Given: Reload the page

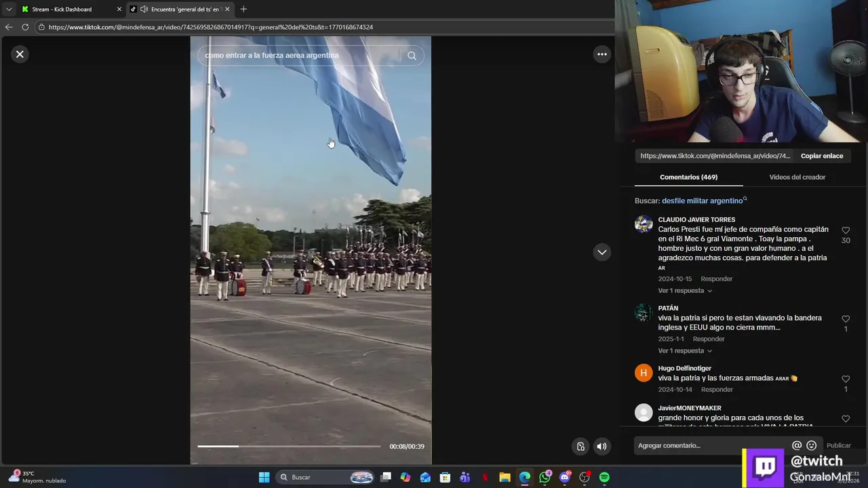Looking at the screenshot, I should (25, 27).
